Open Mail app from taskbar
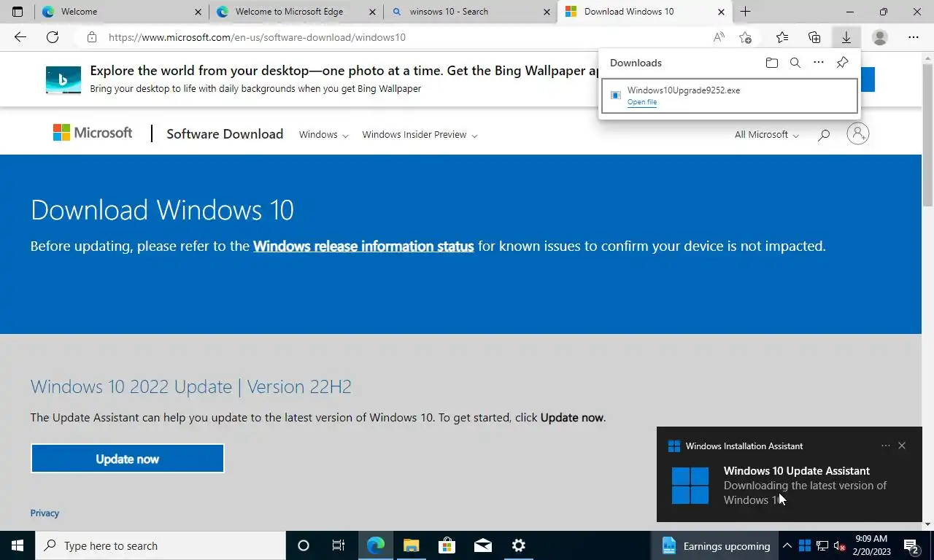Image resolution: width=934 pixels, height=560 pixels. tap(482, 545)
